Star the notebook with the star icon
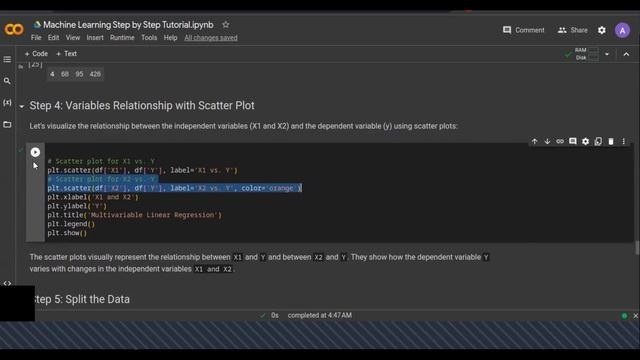 point(226,24)
